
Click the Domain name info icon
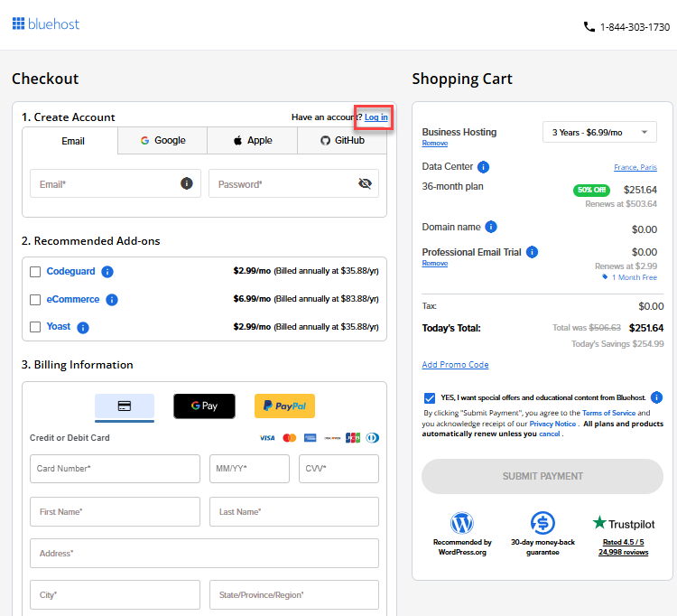(x=491, y=227)
